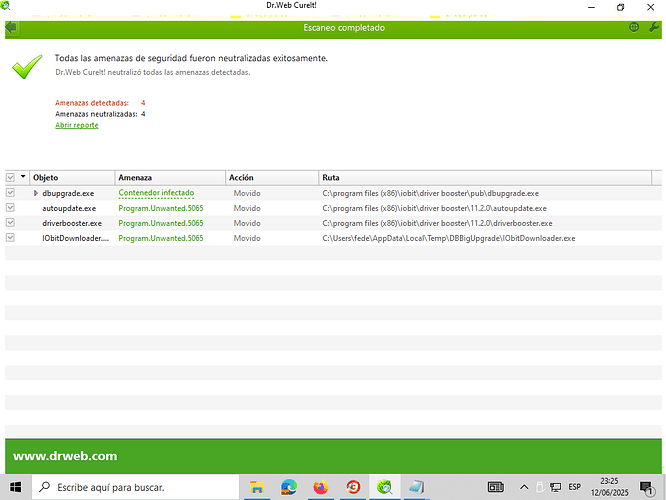This screenshot has height=500, width=666.
Task: Open File Explorer from taskbar
Action: coord(257,487)
